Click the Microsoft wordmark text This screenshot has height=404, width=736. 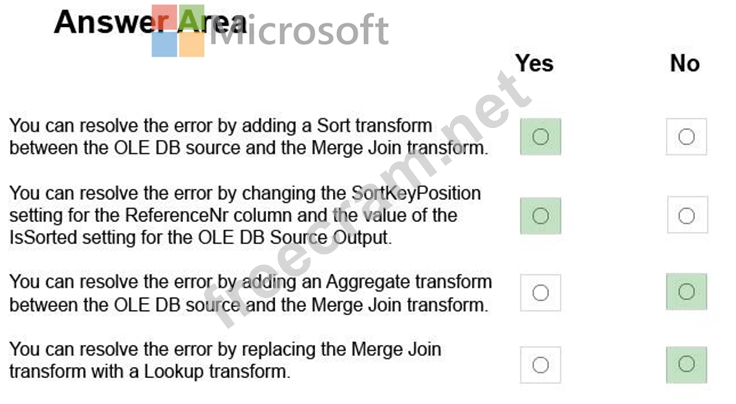299,30
